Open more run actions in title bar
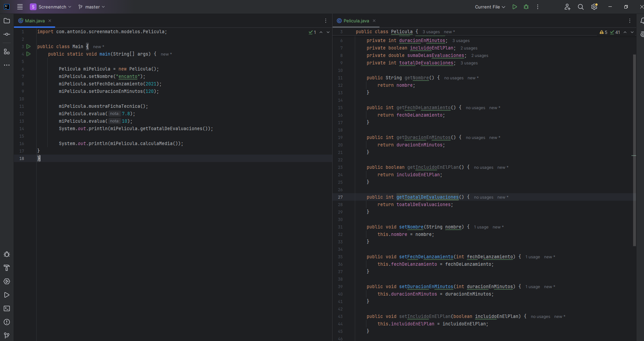This screenshot has width=644, height=341. pos(538,7)
